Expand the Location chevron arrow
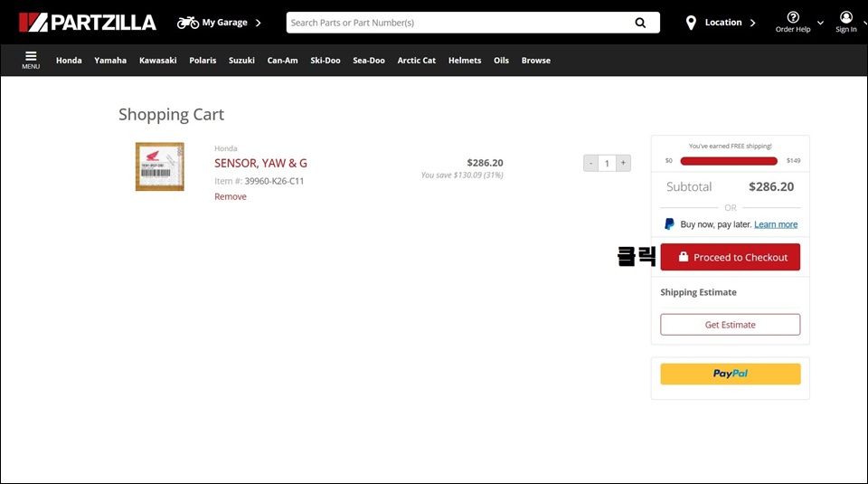Screen dimensions: 868x484 pos(752,23)
